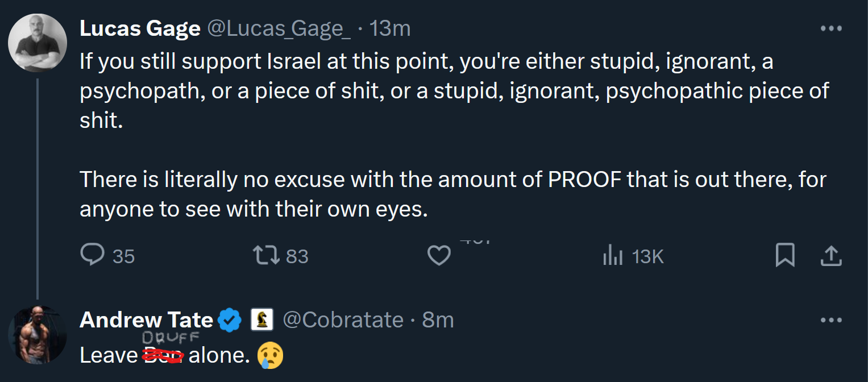Screen dimensions: 868x382
Task: Open the @Lucas_Gage_ handle link
Action: (x=279, y=28)
